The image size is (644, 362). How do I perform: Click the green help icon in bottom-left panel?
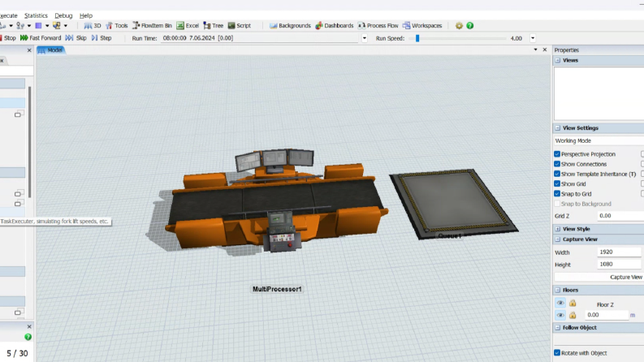click(28, 337)
